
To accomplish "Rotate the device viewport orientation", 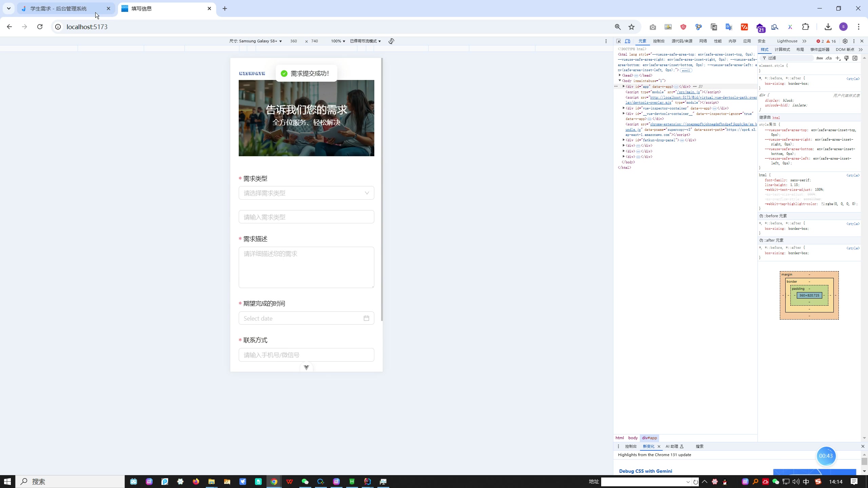I will click(391, 41).
